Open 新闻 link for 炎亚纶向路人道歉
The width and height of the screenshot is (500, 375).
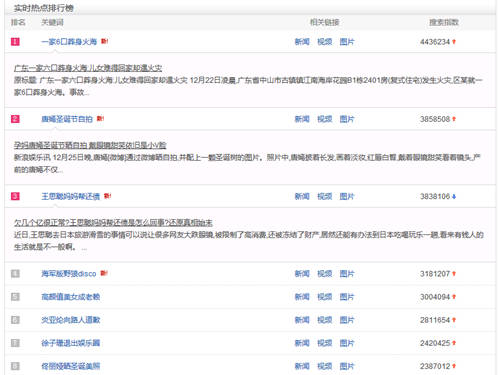[x=302, y=320]
